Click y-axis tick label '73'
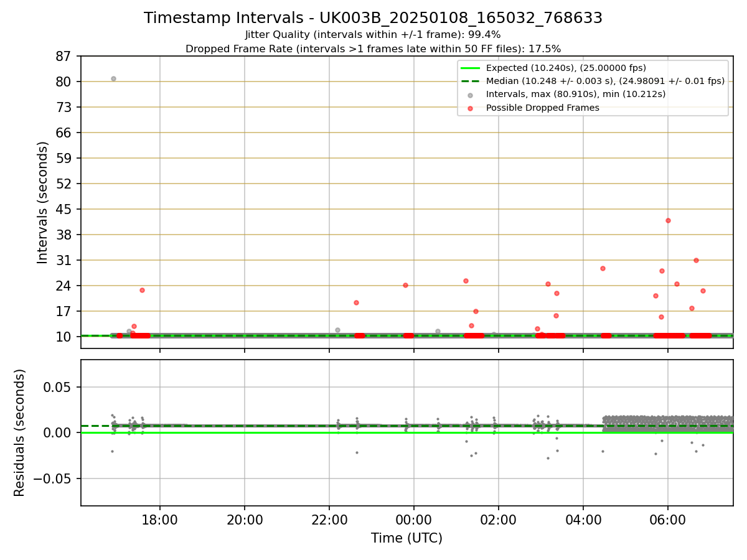Screen dimensions: 747x560 point(65,107)
